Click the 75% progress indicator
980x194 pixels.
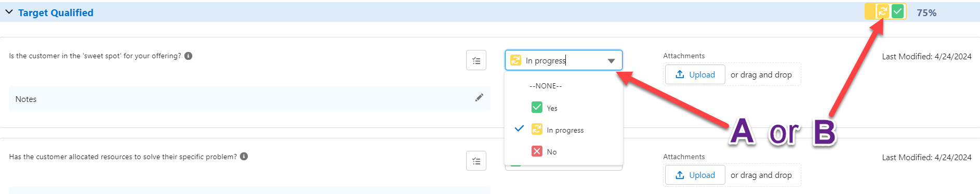point(926,13)
